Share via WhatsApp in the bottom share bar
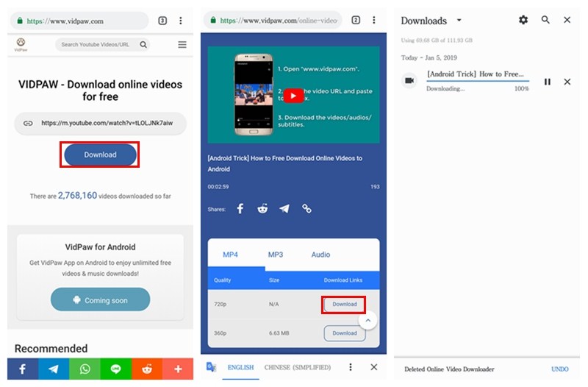Screen dimensions: 588x387 click(x=85, y=369)
